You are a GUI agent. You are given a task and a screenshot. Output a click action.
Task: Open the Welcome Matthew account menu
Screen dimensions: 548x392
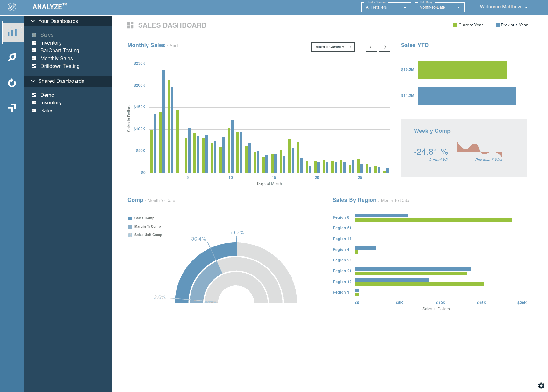[503, 6]
